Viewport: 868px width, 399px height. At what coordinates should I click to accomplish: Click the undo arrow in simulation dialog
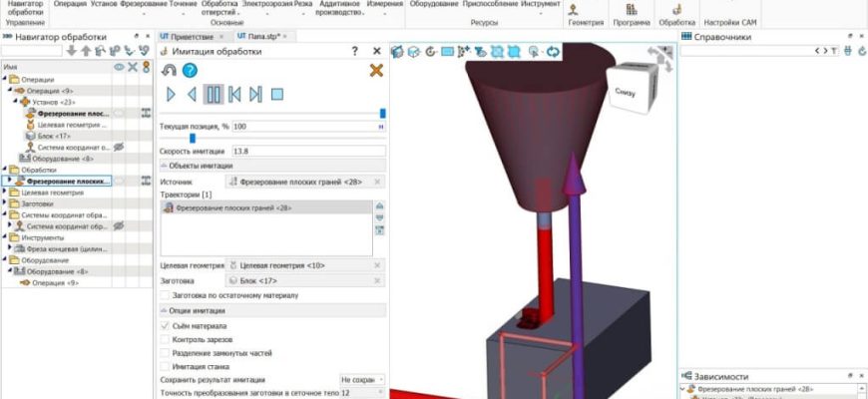click(169, 70)
